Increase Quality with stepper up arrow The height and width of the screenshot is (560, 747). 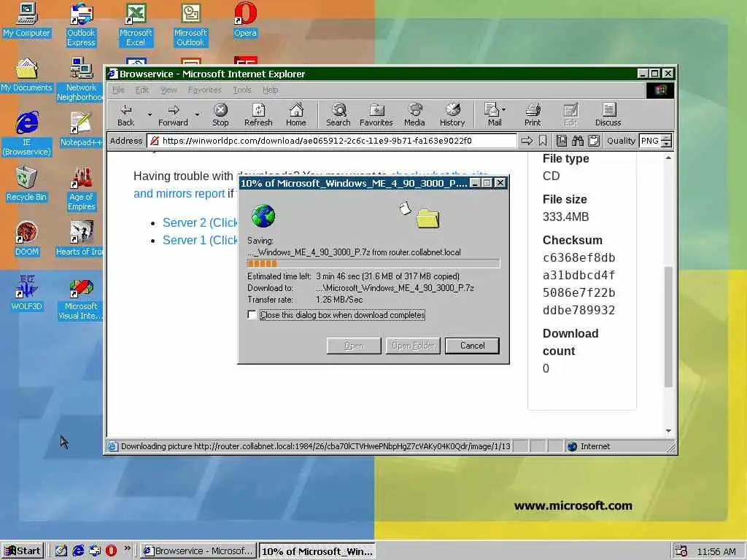pyautogui.click(x=667, y=138)
